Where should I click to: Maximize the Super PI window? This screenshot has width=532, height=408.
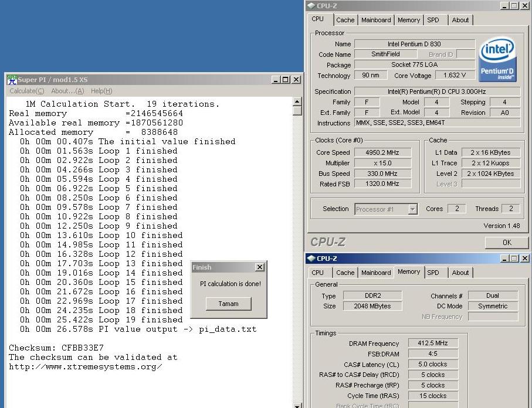pyautogui.click(x=286, y=80)
